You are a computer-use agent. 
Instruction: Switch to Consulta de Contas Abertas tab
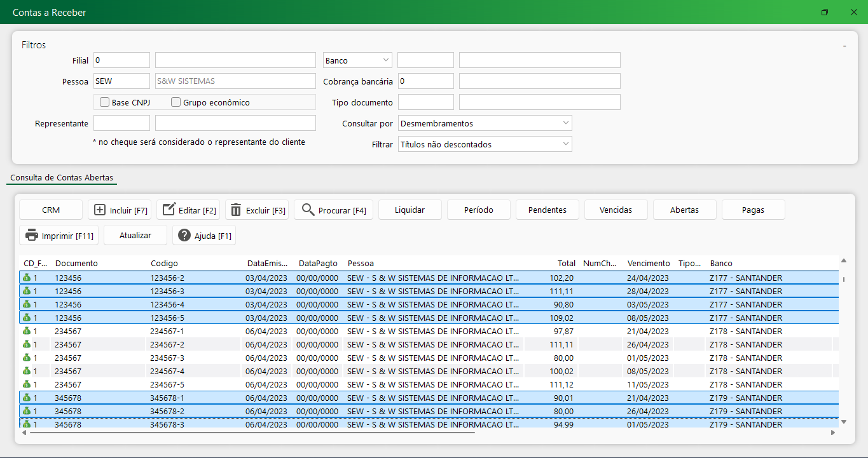pos(62,178)
